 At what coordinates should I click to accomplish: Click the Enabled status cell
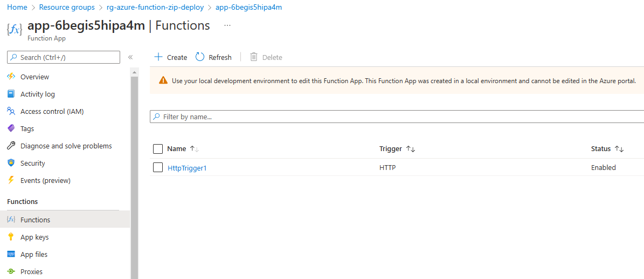pyautogui.click(x=604, y=167)
